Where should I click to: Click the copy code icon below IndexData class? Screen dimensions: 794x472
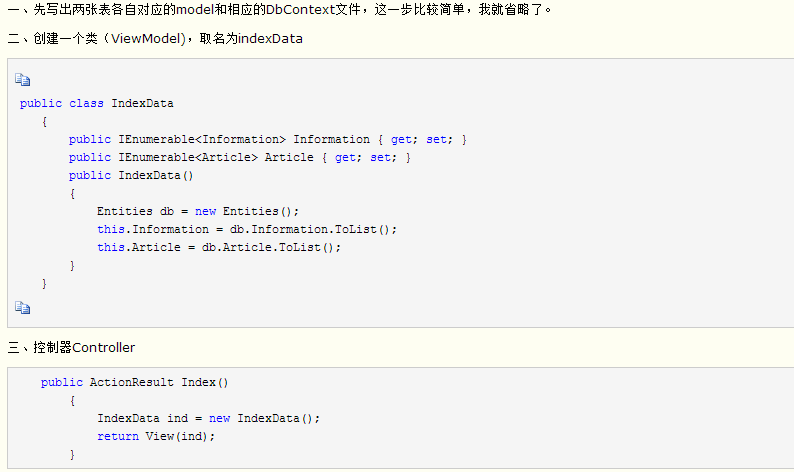coord(23,307)
